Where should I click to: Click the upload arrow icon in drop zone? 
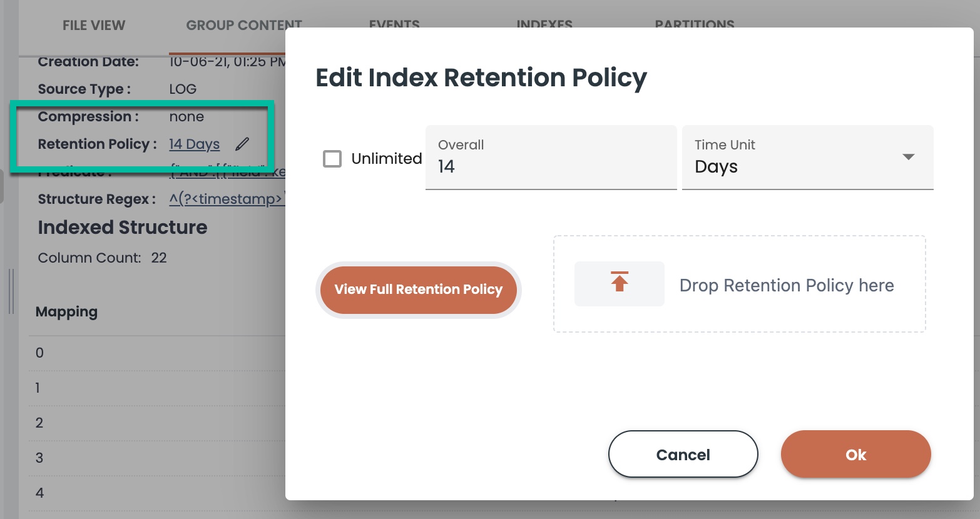coord(620,283)
